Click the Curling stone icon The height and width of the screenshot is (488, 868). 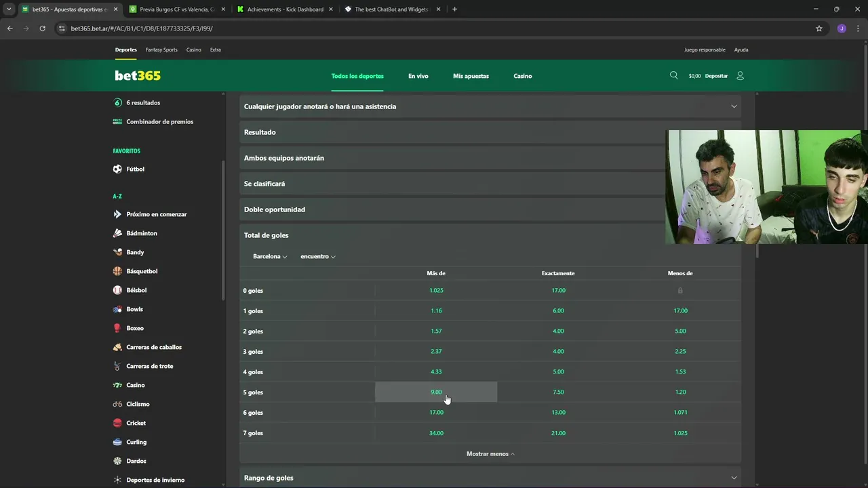point(117,442)
